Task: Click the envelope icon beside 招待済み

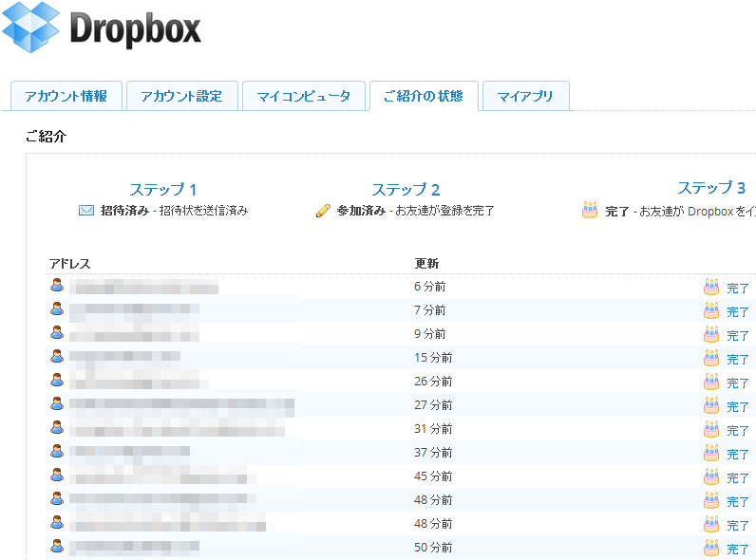Action: coord(86,211)
